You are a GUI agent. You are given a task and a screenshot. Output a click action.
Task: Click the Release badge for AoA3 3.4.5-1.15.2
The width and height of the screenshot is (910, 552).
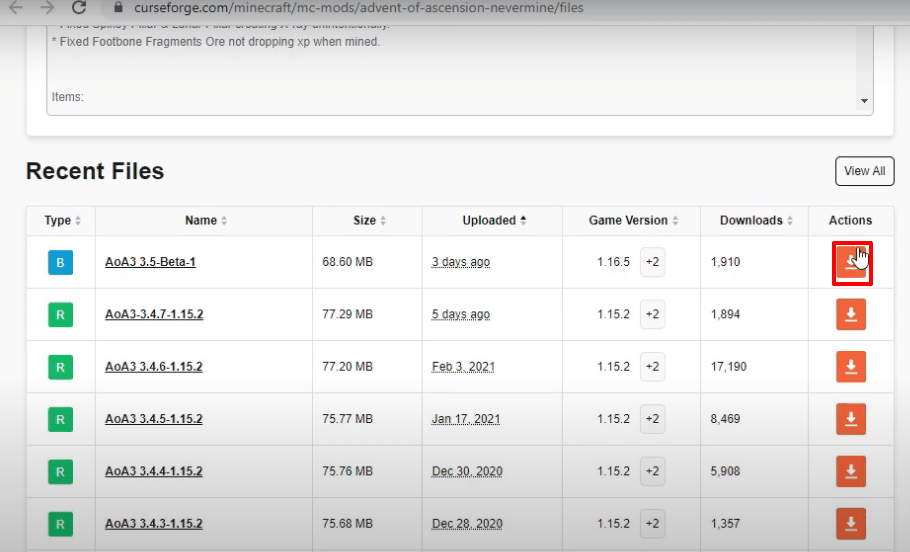pyautogui.click(x=60, y=419)
